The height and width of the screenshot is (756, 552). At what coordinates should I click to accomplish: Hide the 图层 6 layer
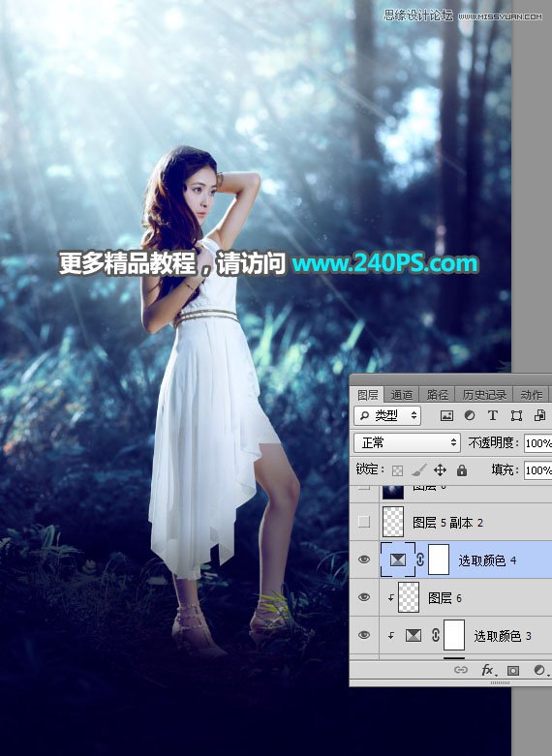(364, 597)
